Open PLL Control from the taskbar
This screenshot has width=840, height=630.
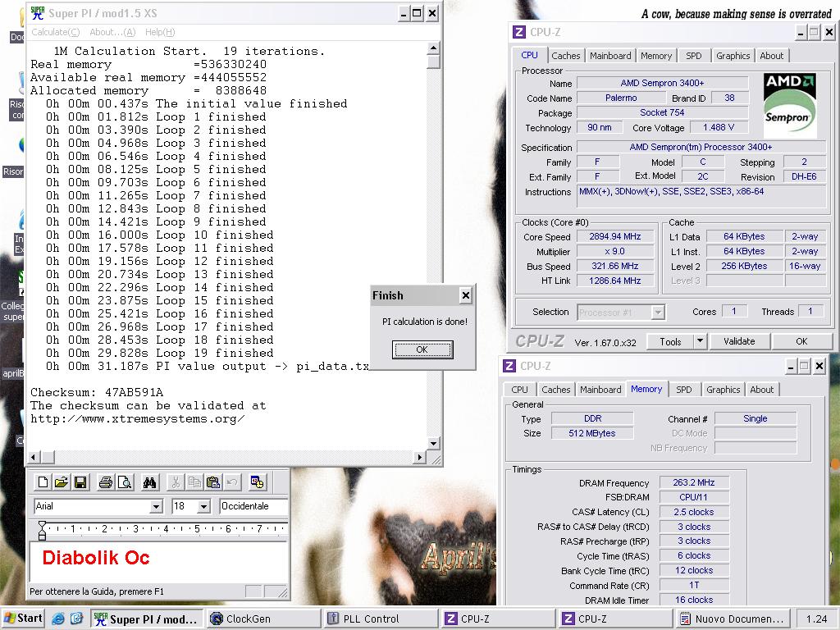point(380,619)
